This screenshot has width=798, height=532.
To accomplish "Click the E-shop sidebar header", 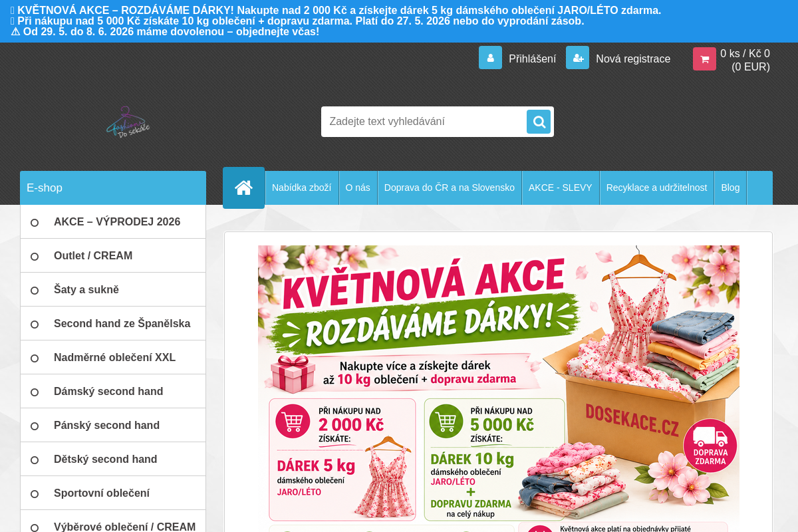I will pyautogui.click(x=113, y=188).
